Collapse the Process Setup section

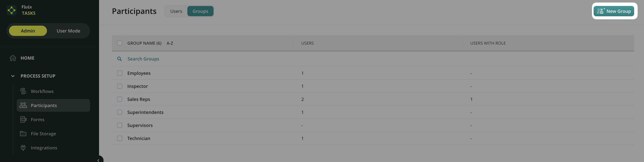pyautogui.click(x=13, y=76)
